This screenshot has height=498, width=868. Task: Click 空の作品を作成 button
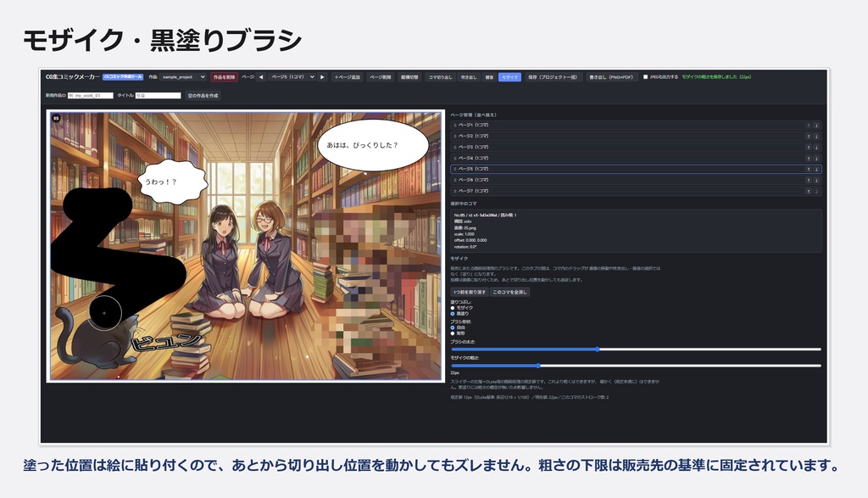(x=203, y=95)
